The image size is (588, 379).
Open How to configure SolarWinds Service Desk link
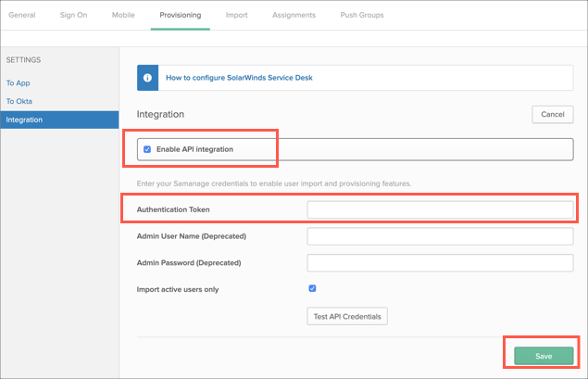[x=239, y=78]
